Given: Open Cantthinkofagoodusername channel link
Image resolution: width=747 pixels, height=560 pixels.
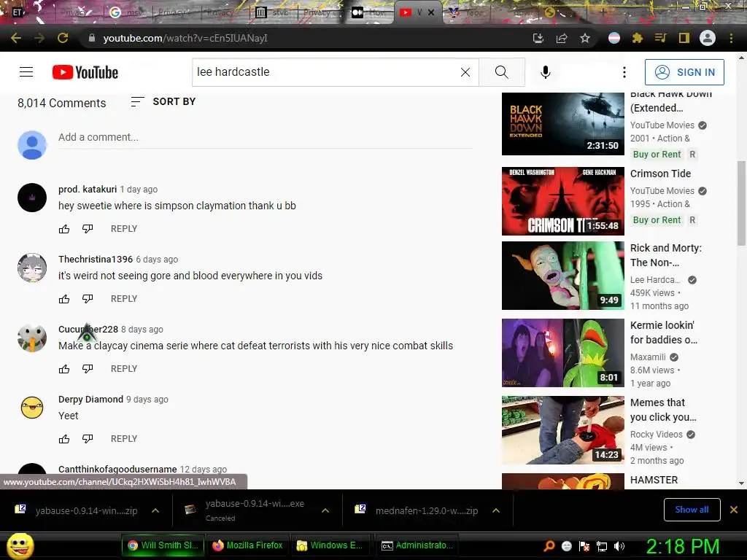Looking at the screenshot, I should [x=117, y=469].
